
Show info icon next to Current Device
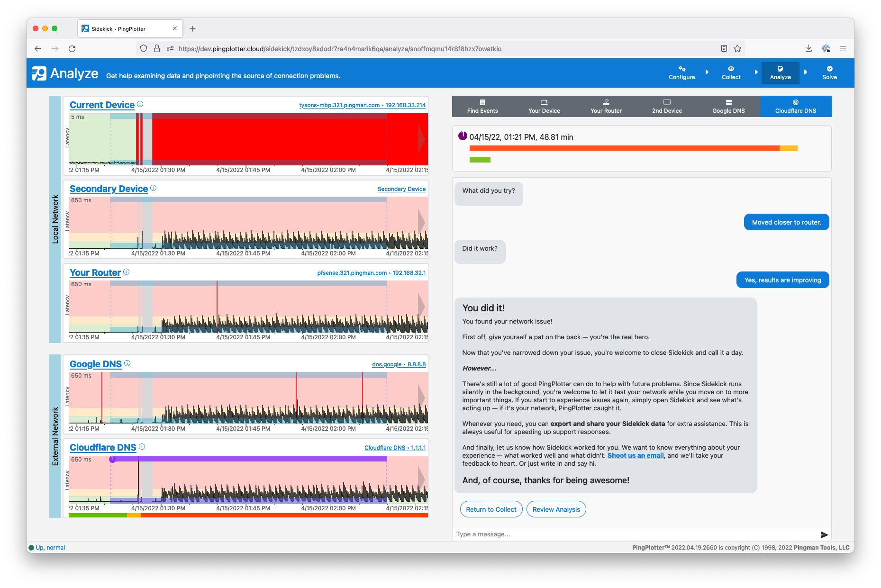coord(140,104)
